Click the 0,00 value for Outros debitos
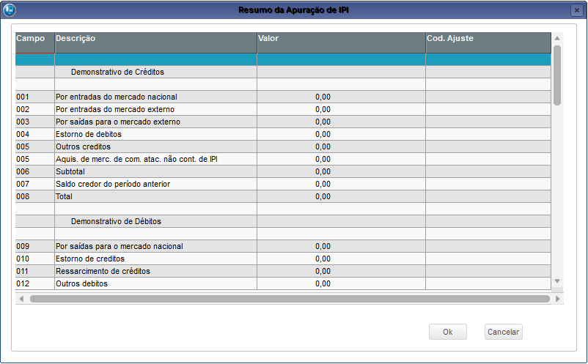 [x=323, y=283]
